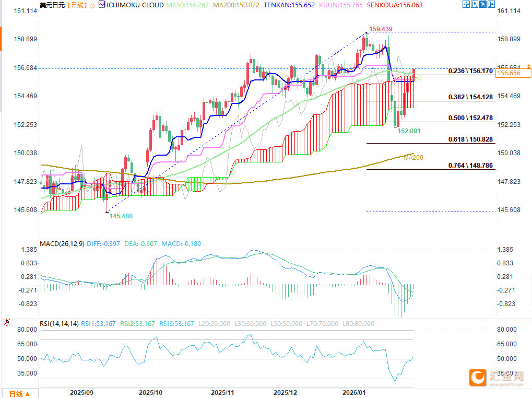Click the 145.480 low price label
Viewport: 532px width, 398px height.
(121, 216)
